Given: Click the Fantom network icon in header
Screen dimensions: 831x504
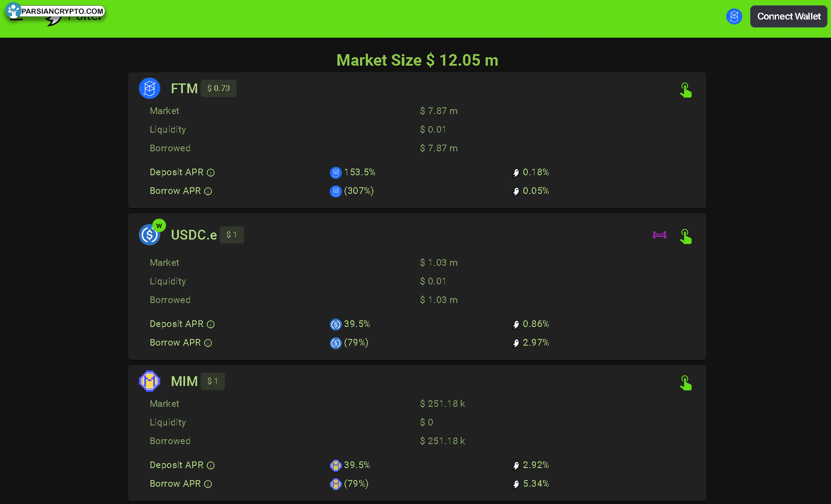Looking at the screenshot, I should [x=734, y=16].
